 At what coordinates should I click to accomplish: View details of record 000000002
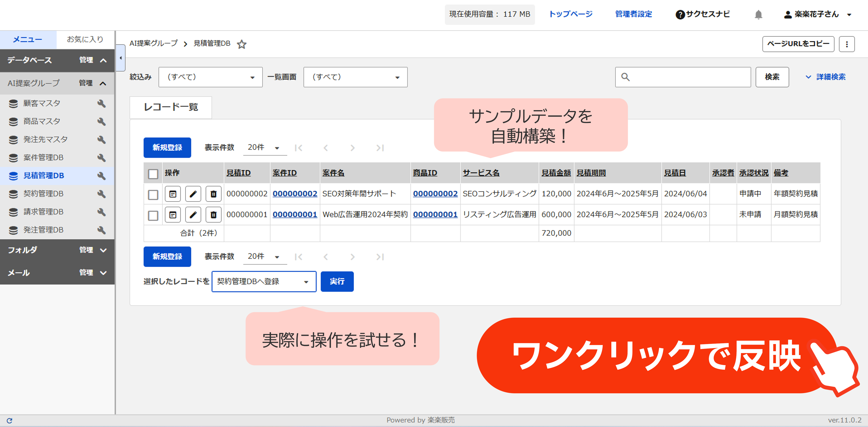[173, 194]
